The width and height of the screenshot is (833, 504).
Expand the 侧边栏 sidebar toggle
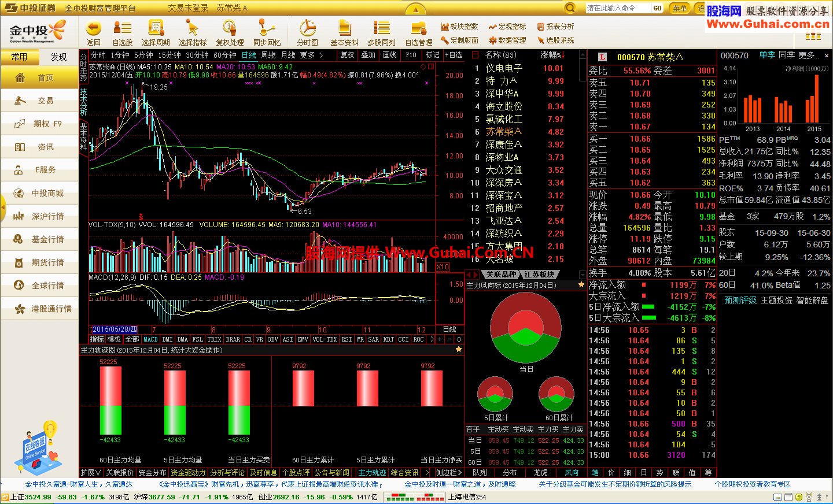[449, 473]
